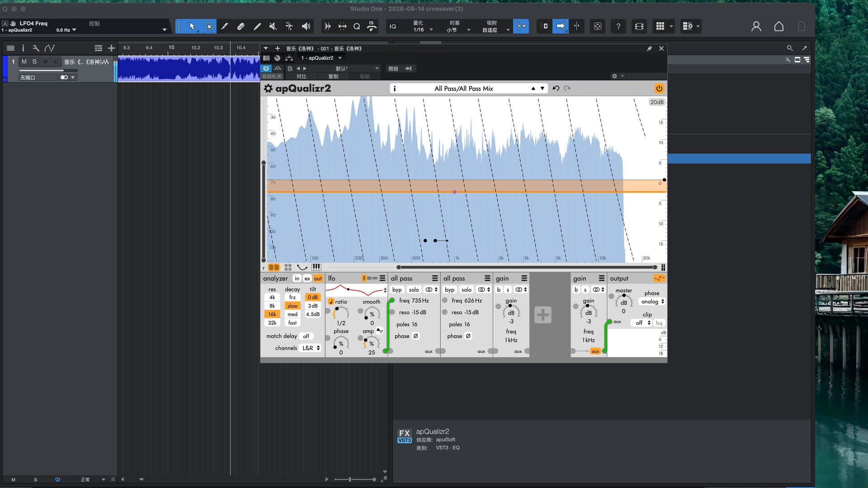
Task: Adjust the output master dB knob
Action: point(623,303)
